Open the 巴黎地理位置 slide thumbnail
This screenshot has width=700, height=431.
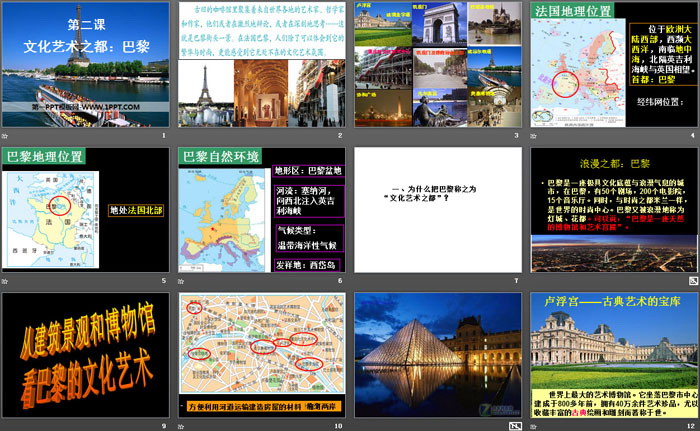pyautogui.click(x=85, y=208)
